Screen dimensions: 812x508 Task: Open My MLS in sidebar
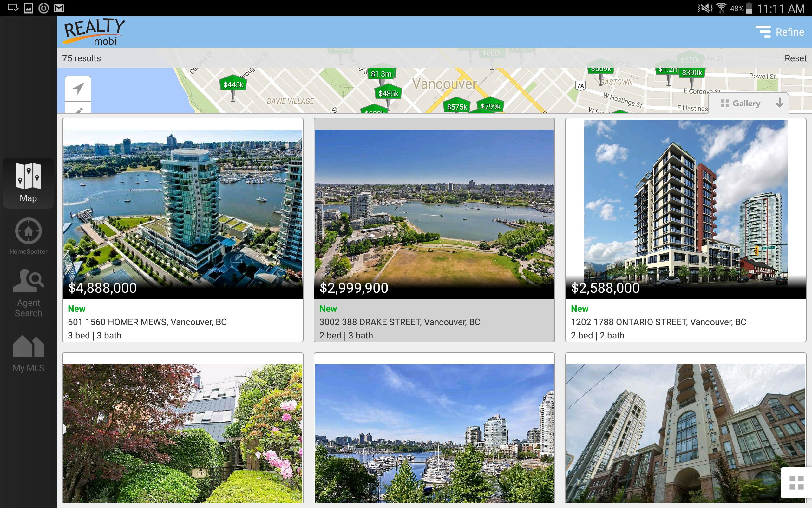(x=29, y=354)
